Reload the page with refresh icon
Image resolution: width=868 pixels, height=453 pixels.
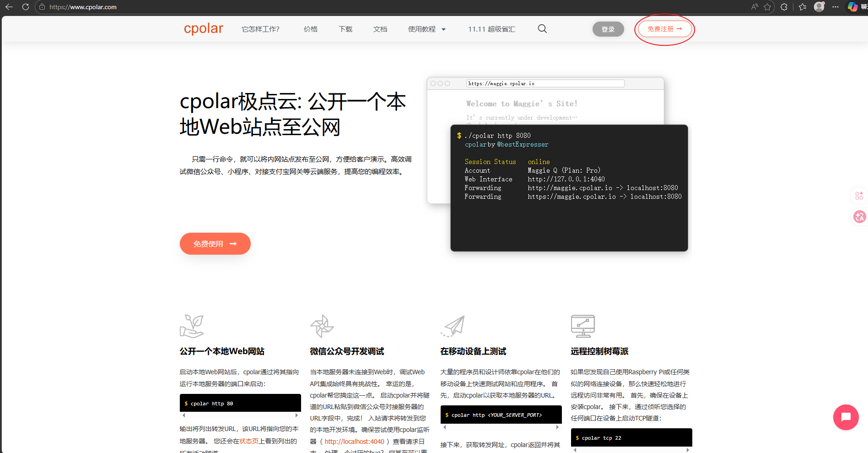(26, 7)
